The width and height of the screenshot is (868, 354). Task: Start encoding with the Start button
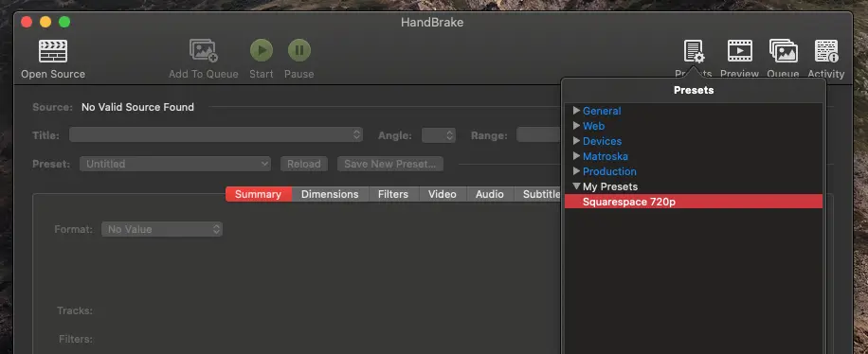click(262, 50)
